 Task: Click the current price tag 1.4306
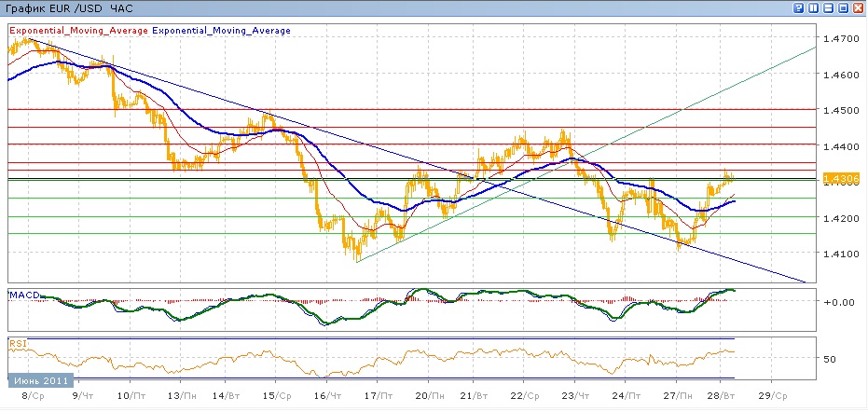point(838,179)
